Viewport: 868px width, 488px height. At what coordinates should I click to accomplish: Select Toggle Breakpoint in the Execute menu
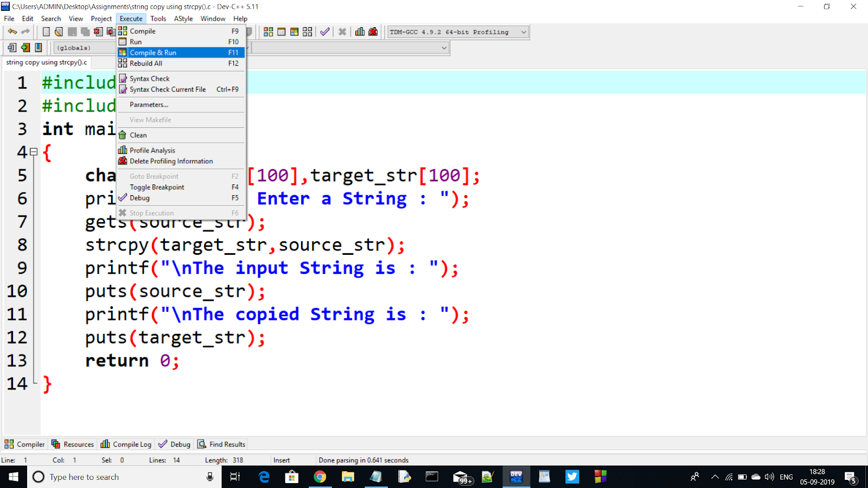(156, 187)
